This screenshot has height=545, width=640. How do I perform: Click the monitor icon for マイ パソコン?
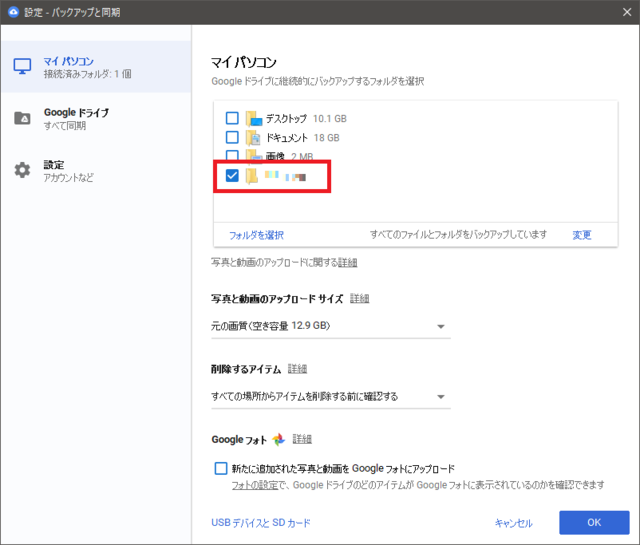(22, 66)
